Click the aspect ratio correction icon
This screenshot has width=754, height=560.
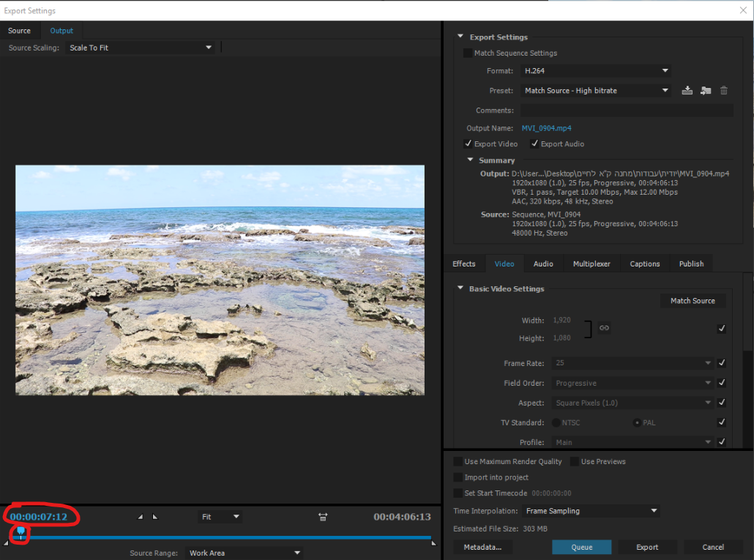point(323,517)
